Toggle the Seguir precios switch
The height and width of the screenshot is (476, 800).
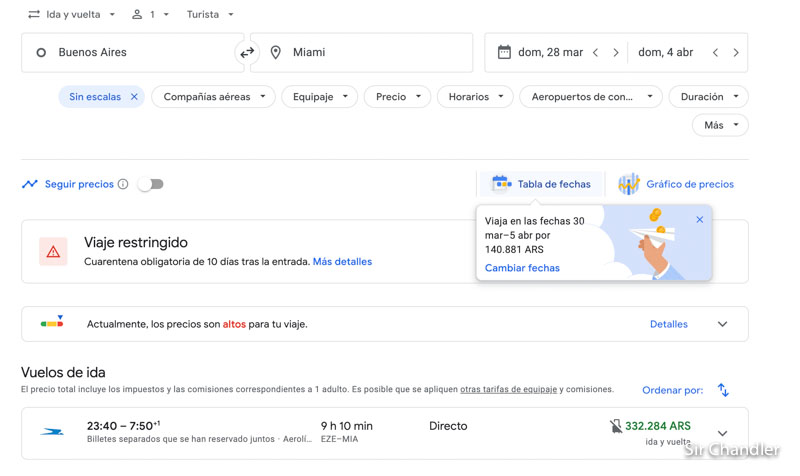[150, 184]
